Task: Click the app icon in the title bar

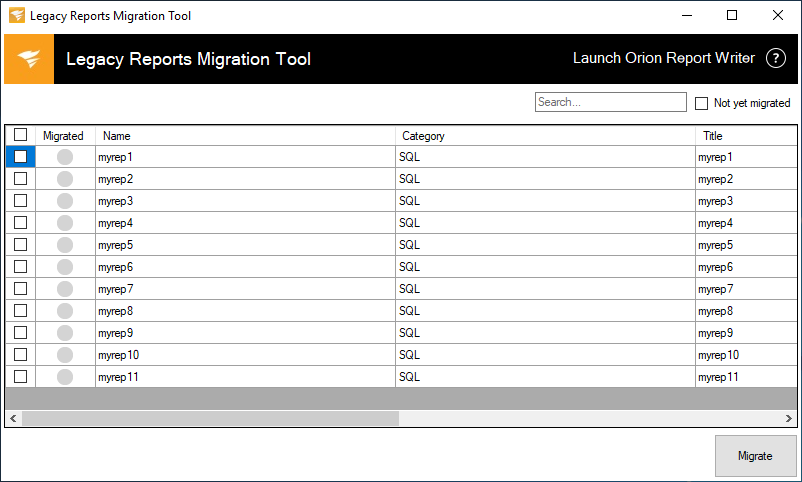Action: pyautogui.click(x=17, y=16)
